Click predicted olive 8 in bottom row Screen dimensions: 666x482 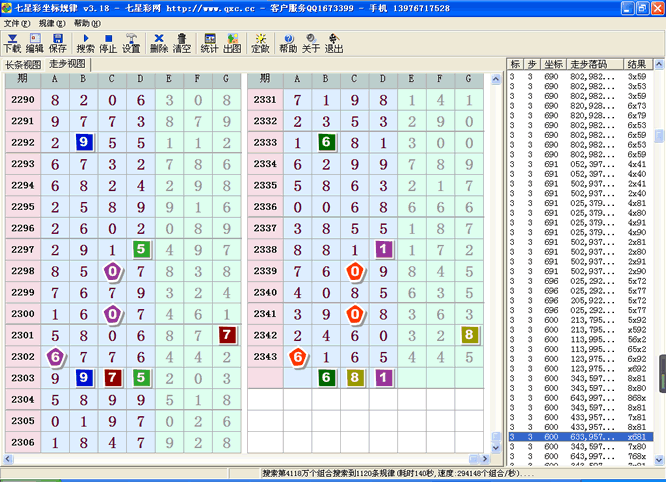[355, 378]
